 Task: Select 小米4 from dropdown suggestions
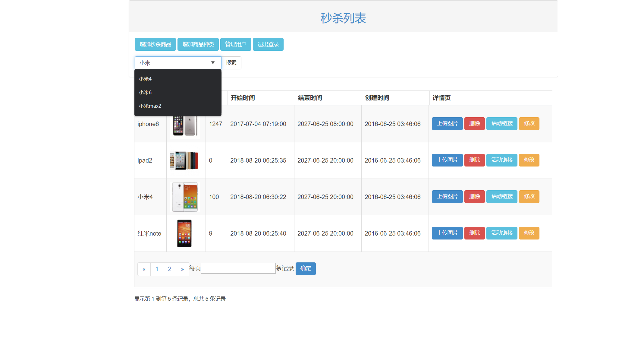(x=145, y=79)
